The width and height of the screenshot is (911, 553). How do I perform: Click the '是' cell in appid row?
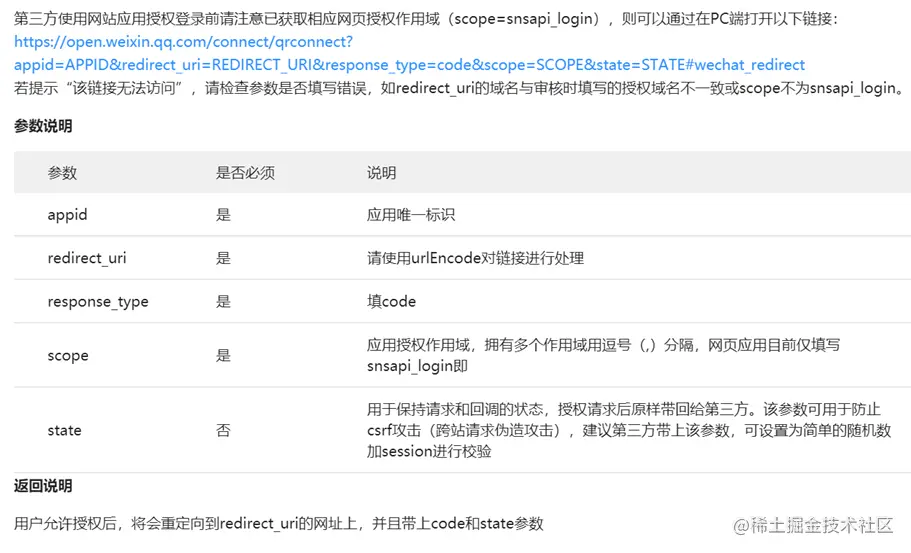click(x=223, y=215)
